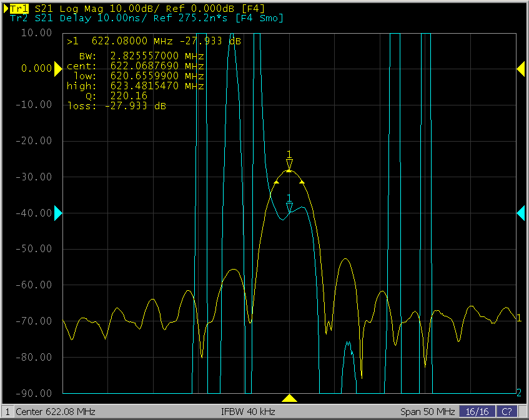This screenshot has height=420, width=529.
Task: Select marker 1 on the cyan delay trace
Action: click(289, 207)
